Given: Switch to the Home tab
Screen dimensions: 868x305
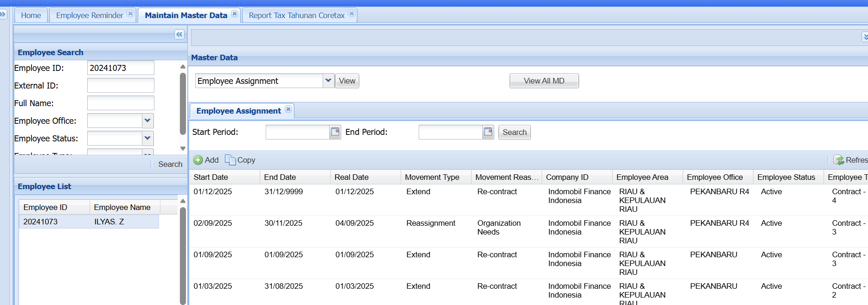Looking at the screenshot, I should click(31, 15).
